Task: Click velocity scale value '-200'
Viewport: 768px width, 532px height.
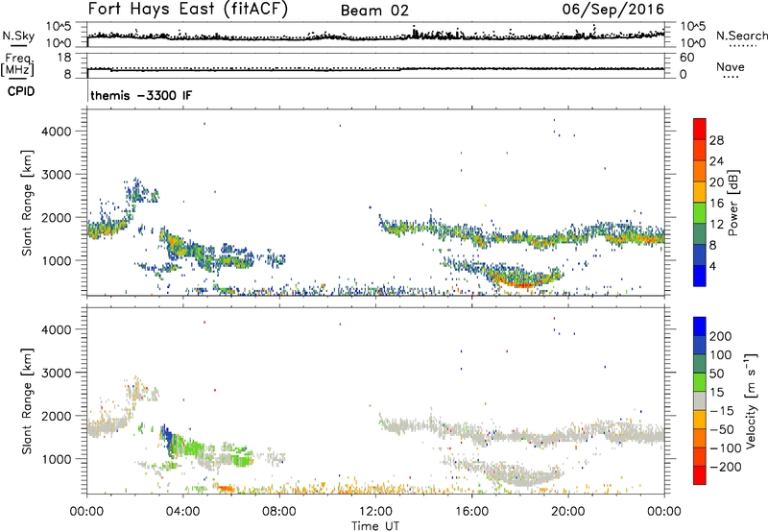Action: coord(726,467)
